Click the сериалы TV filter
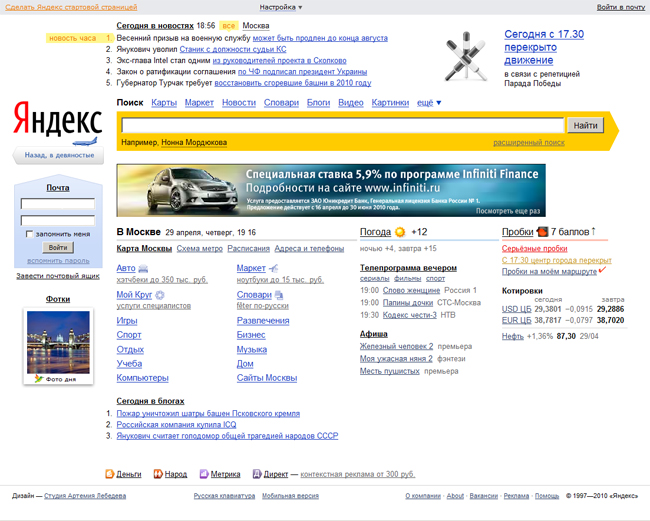The image size is (650, 521). [374, 279]
